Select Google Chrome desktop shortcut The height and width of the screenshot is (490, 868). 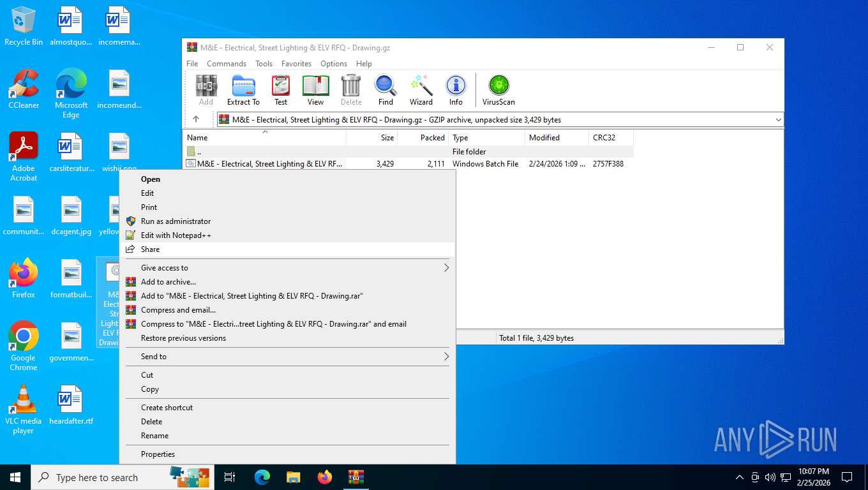(x=24, y=346)
